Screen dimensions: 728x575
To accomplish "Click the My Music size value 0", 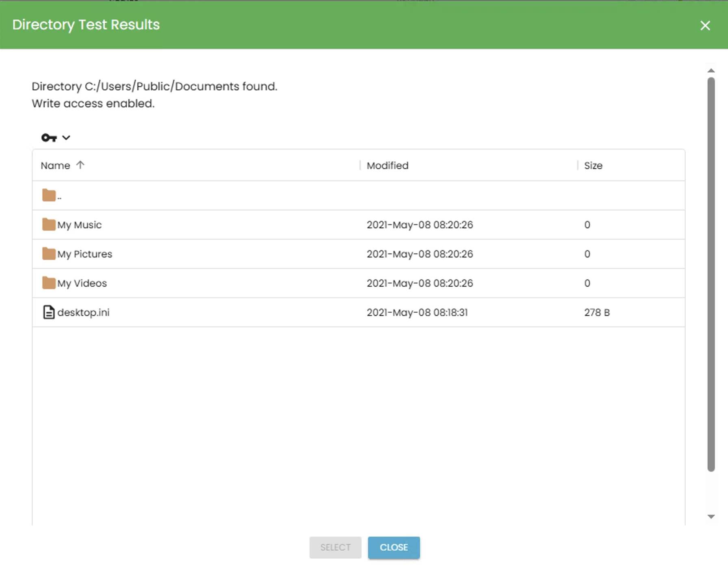I will (x=587, y=225).
